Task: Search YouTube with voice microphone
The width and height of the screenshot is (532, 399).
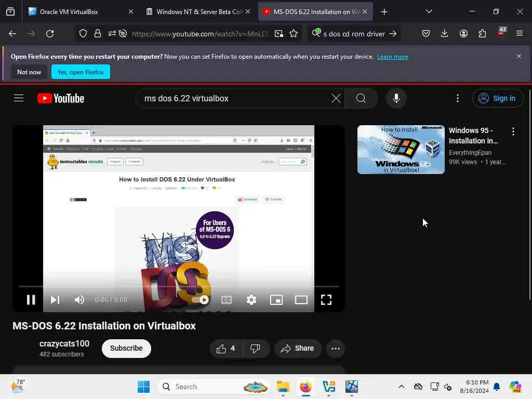Action: (396, 98)
